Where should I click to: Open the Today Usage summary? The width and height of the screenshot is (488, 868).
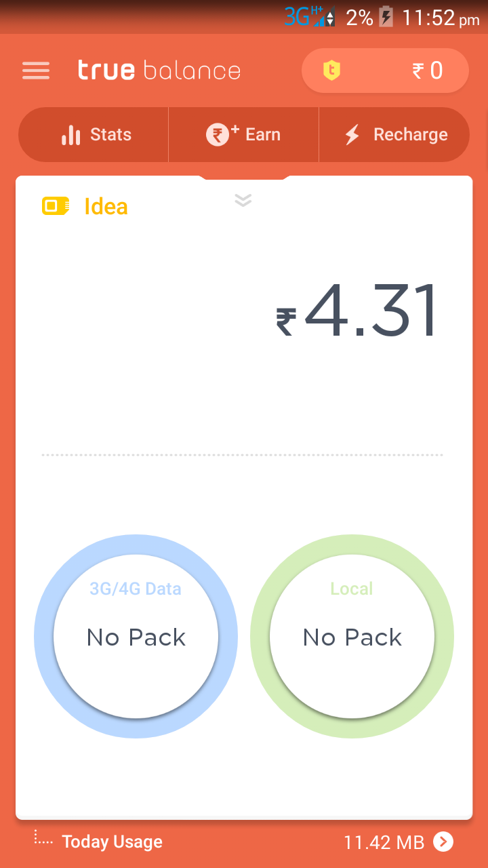coord(113,842)
